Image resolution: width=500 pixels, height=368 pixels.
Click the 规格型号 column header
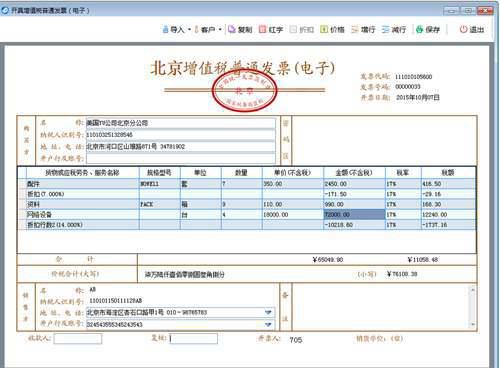tap(159, 173)
